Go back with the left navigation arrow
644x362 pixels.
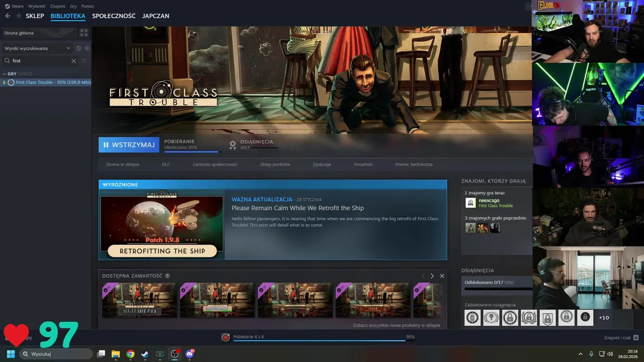point(8,16)
